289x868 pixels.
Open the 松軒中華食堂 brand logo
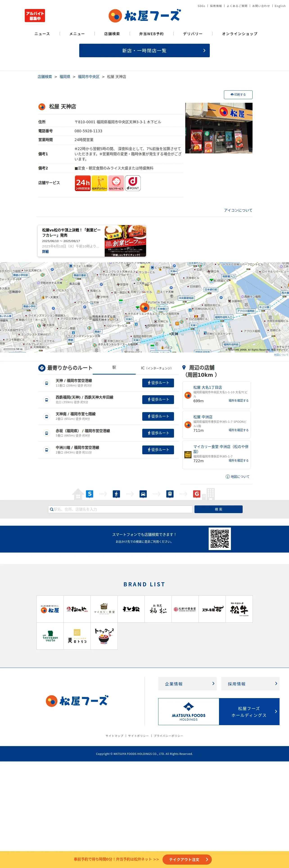click(185, 609)
